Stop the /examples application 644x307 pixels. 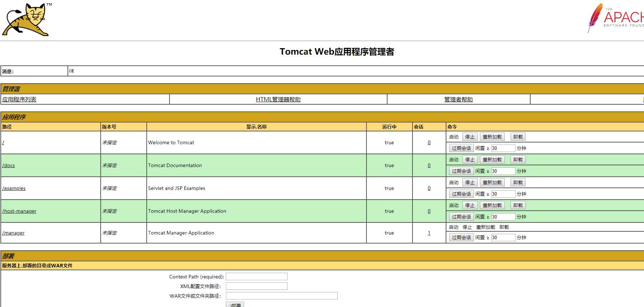coord(470,182)
